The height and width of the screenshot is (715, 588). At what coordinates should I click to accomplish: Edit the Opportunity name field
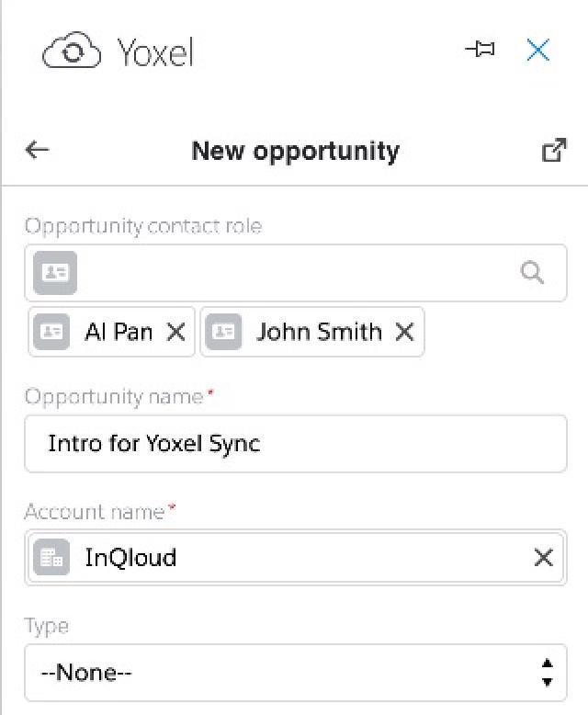(295, 444)
